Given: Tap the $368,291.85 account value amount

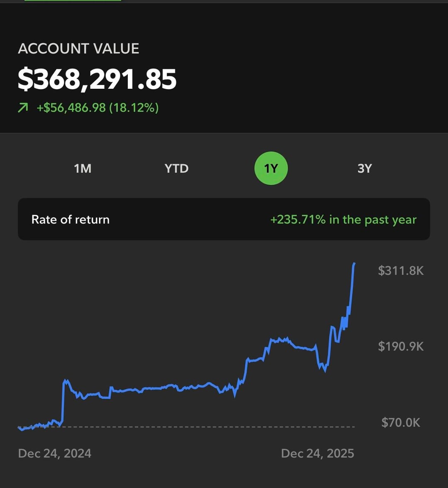Looking at the screenshot, I should (97, 79).
